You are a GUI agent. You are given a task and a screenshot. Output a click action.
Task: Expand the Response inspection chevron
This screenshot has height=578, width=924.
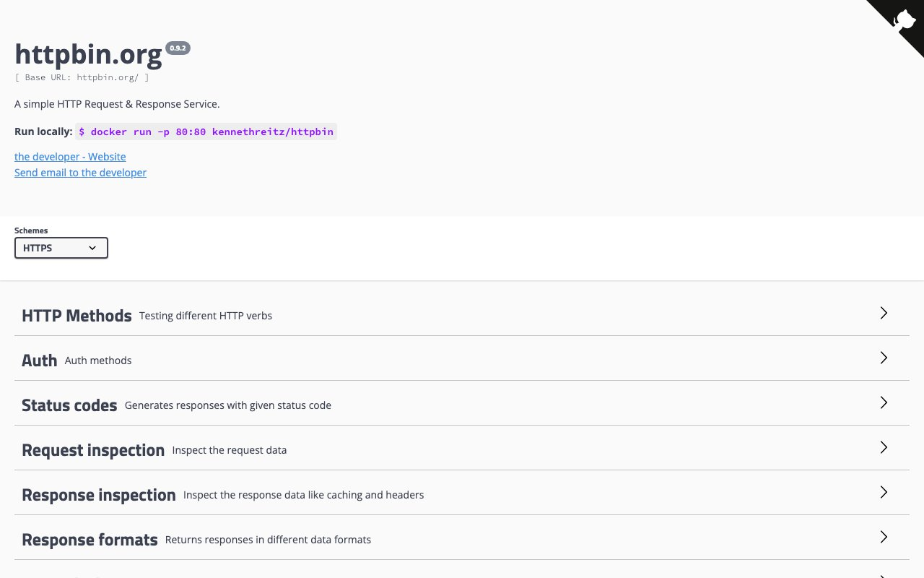click(884, 492)
